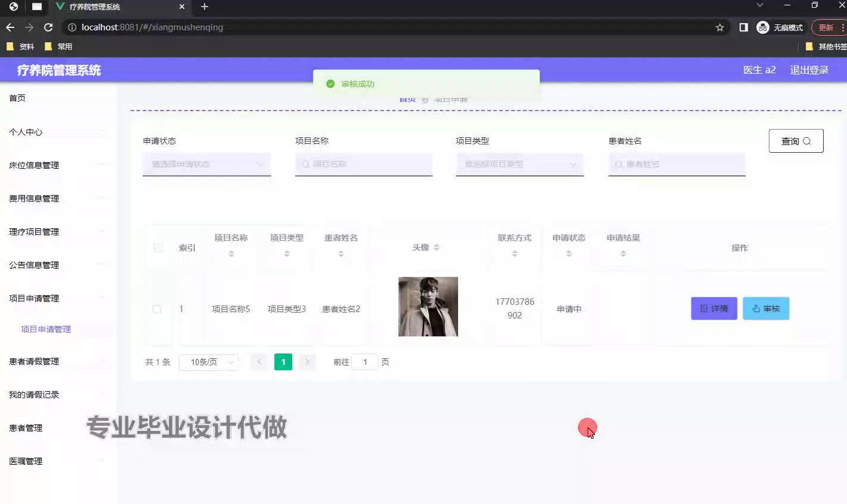The width and height of the screenshot is (847, 504).
Task: Open a new browser tab
Action: click(x=205, y=7)
